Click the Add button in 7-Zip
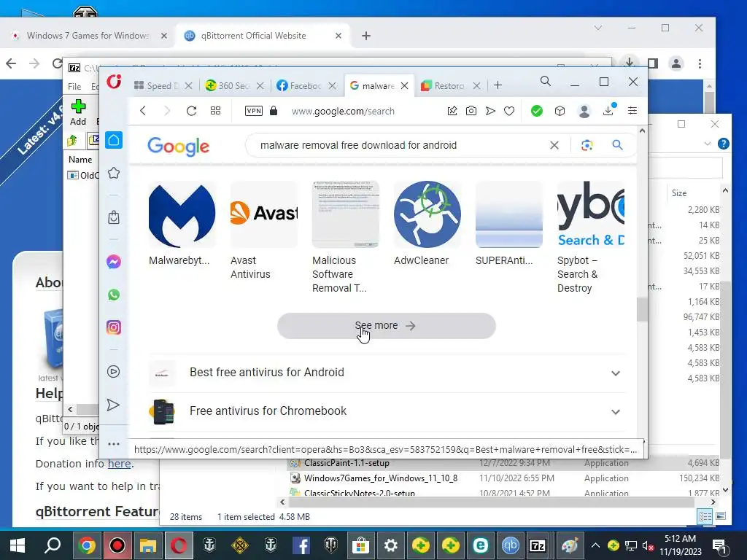The width and height of the screenshot is (747, 560). tap(78, 112)
